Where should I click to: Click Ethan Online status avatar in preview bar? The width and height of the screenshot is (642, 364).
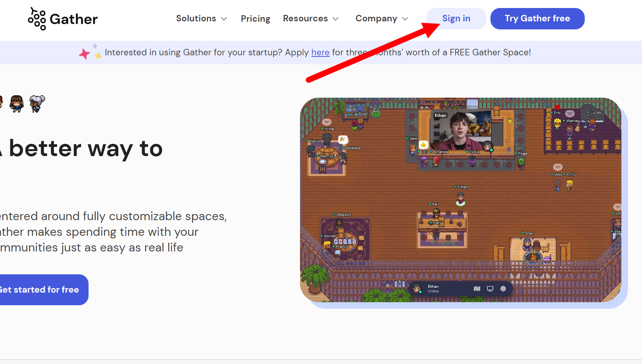(x=417, y=289)
